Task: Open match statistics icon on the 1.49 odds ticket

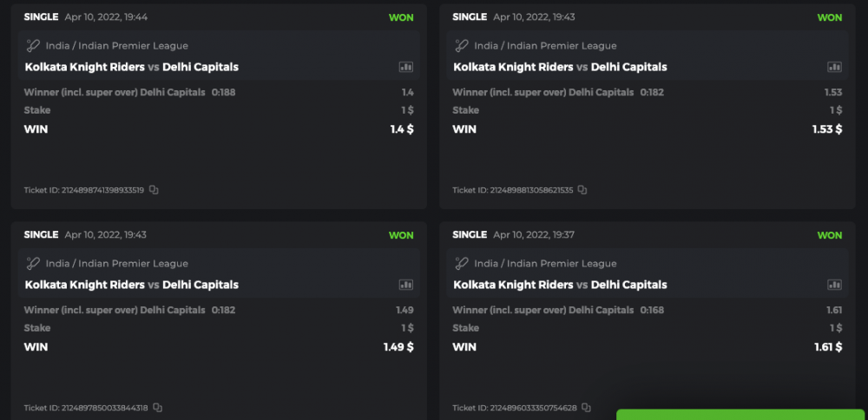Action: coord(405,285)
